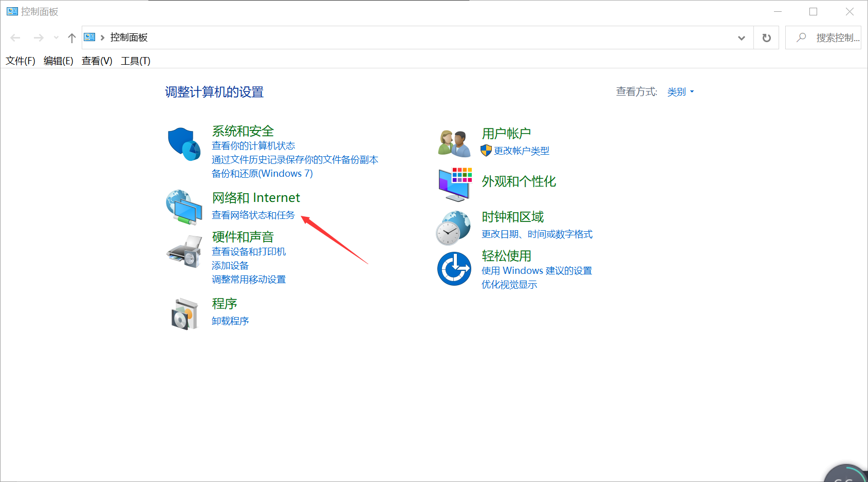Expand the address bar history dropdown
The width and height of the screenshot is (868, 482).
click(x=742, y=37)
